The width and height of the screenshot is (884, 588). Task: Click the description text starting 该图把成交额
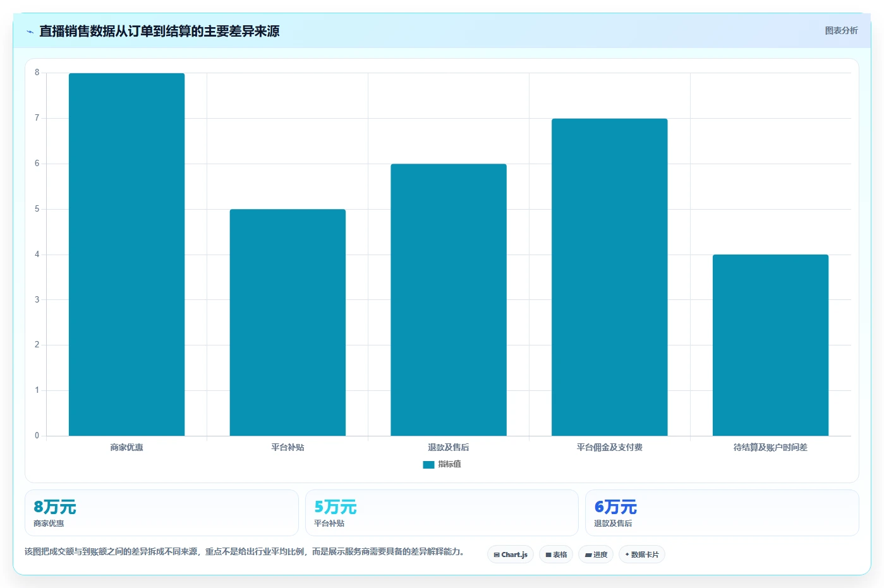coord(245,551)
